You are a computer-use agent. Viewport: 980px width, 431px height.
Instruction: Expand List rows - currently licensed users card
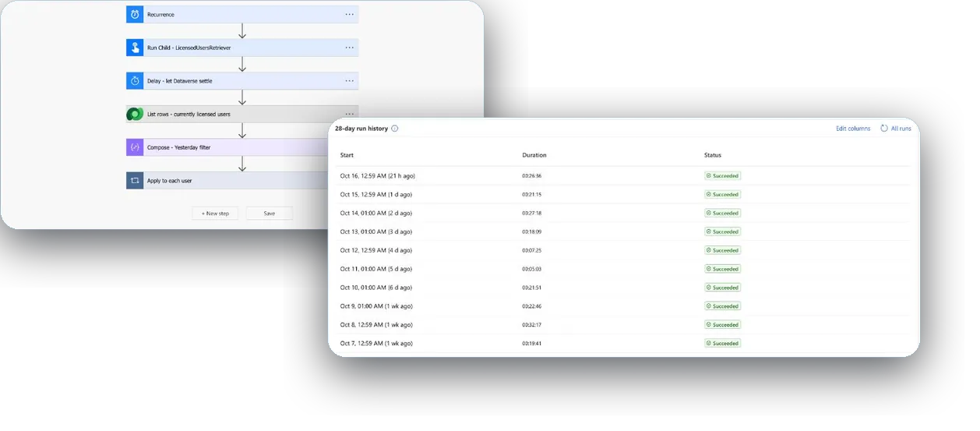point(242,114)
